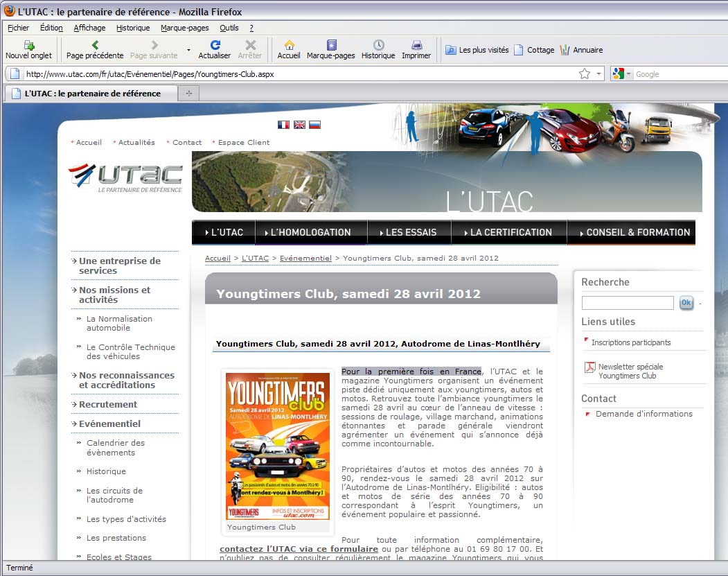Click Accueil breadcrumb link
Image resolution: width=728 pixels, height=576 pixels.
pyautogui.click(x=217, y=258)
